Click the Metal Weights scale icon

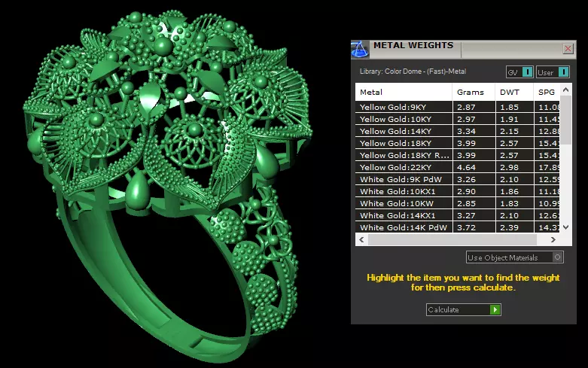pyautogui.click(x=360, y=49)
